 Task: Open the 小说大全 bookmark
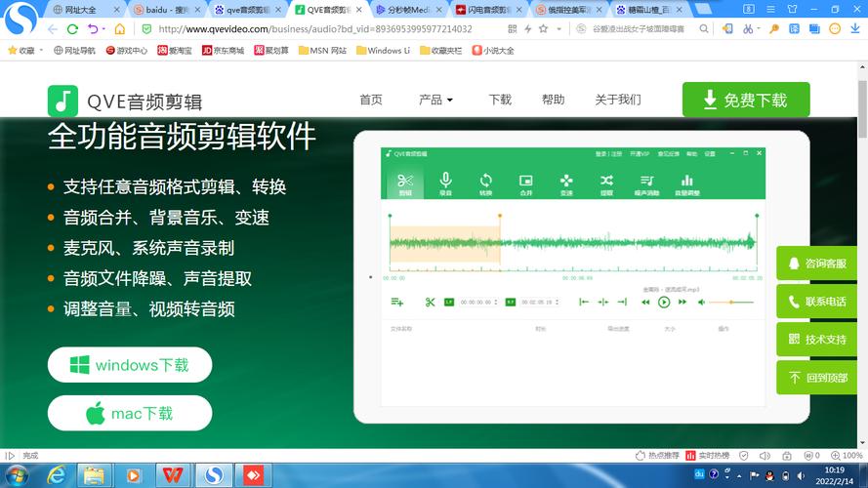pyautogui.click(x=493, y=51)
